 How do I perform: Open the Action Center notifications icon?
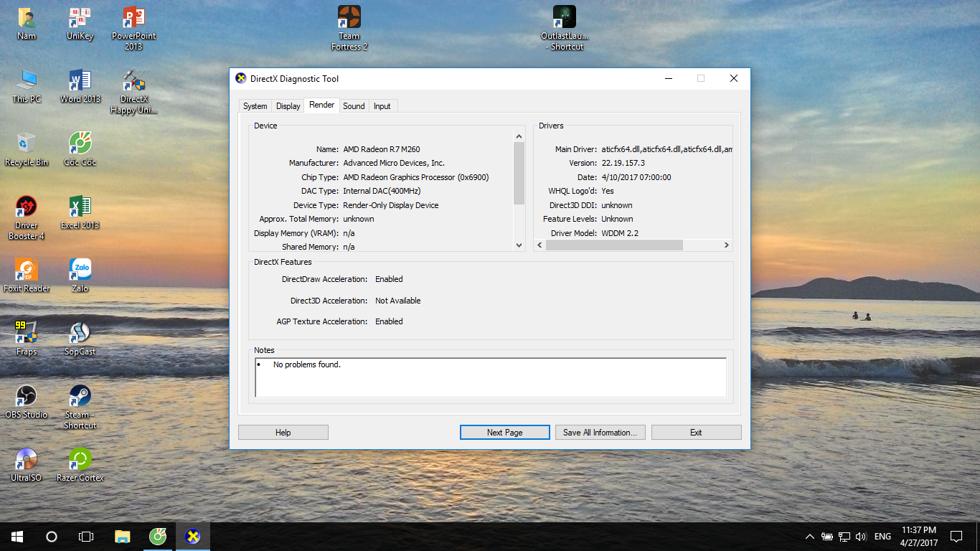[956, 537]
